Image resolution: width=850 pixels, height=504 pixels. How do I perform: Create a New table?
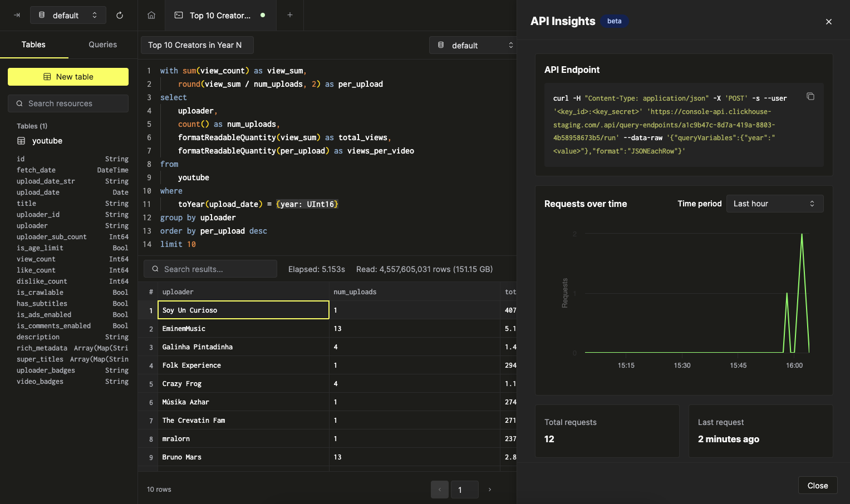click(x=68, y=77)
